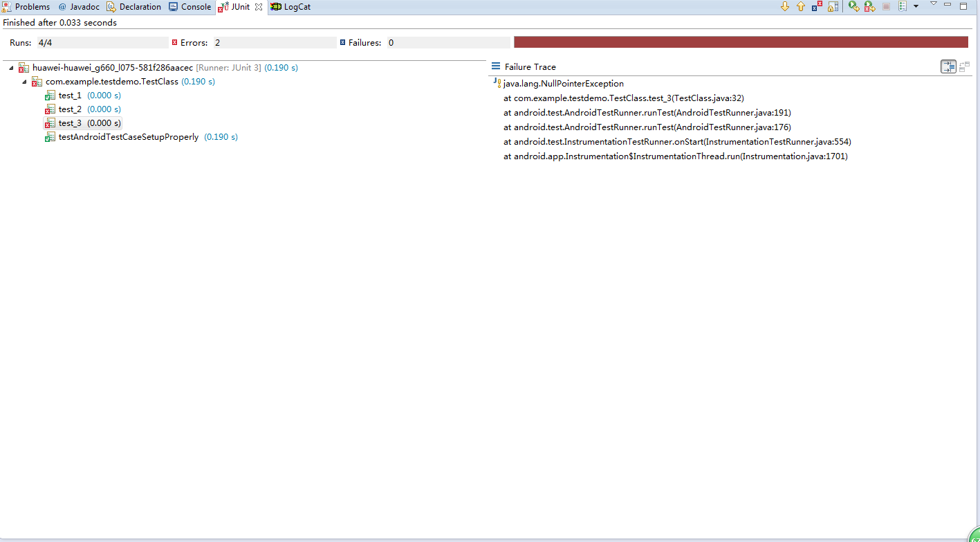This screenshot has width=980, height=542.
Task: Click the InstrumentationTestRunner.onStart trace line
Action: [x=677, y=142]
